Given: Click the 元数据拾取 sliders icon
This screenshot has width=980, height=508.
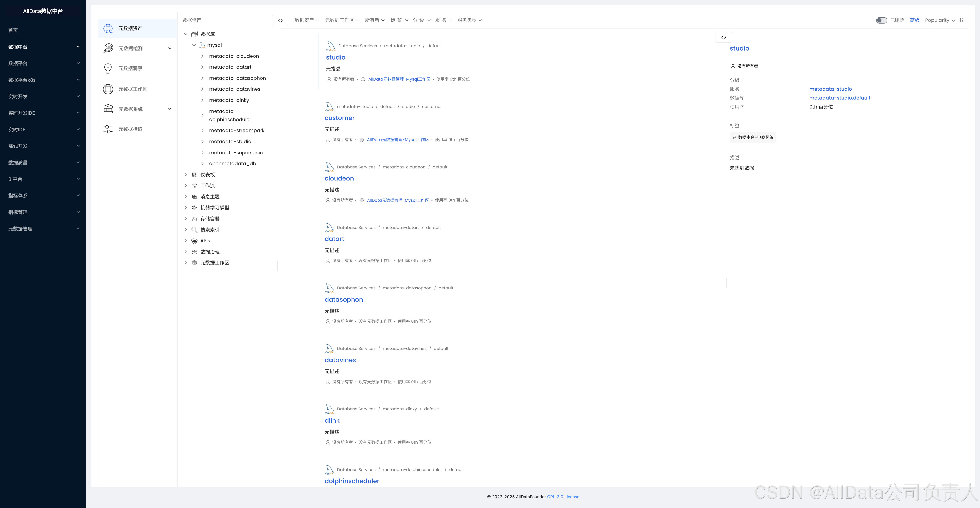Looking at the screenshot, I should [x=108, y=129].
